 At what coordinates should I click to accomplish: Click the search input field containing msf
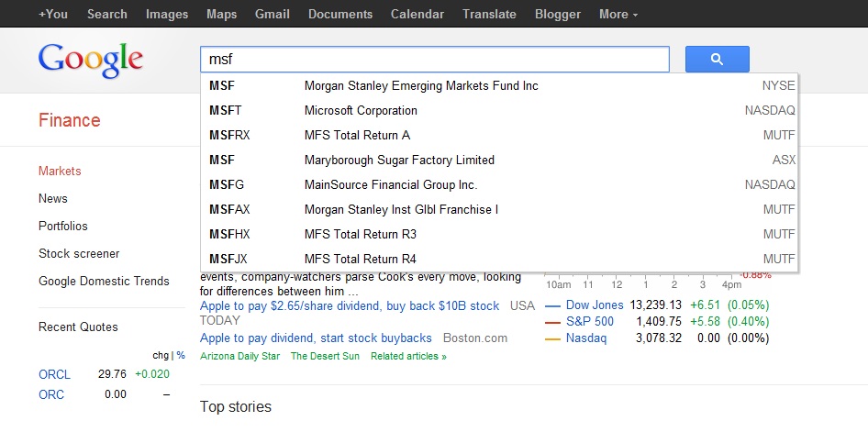pos(434,60)
